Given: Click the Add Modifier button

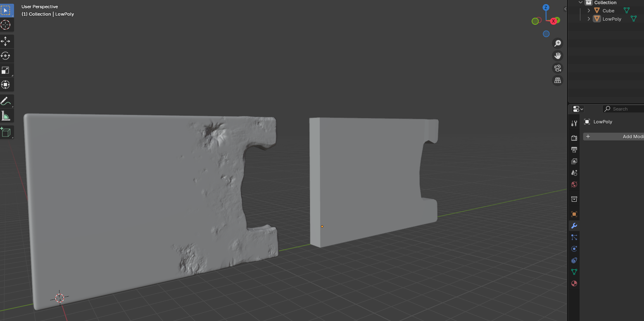Looking at the screenshot, I should click(613, 137).
